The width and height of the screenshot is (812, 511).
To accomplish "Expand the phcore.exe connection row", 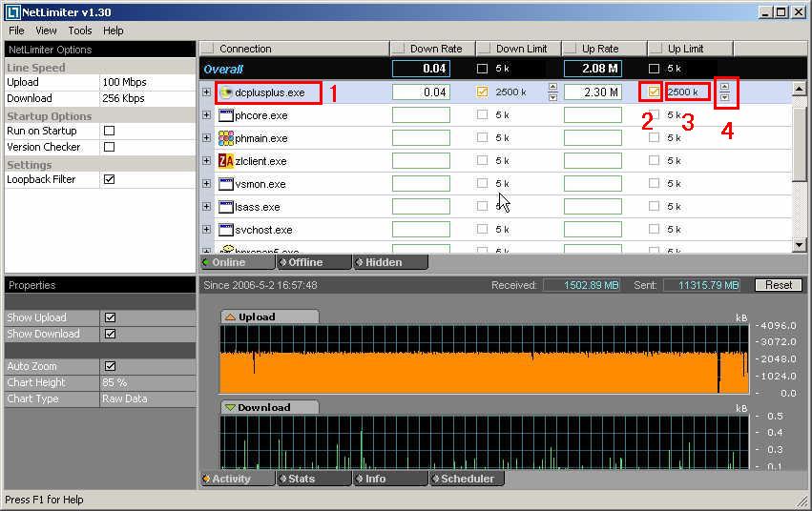I will (x=207, y=114).
